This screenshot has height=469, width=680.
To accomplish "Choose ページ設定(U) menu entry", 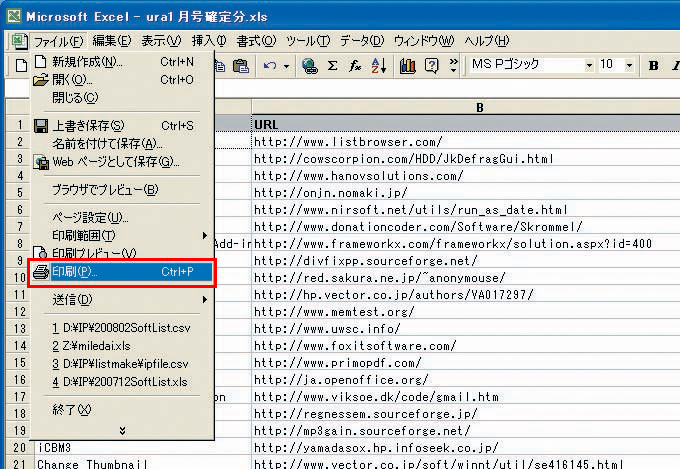I will click(x=122, y=217).
